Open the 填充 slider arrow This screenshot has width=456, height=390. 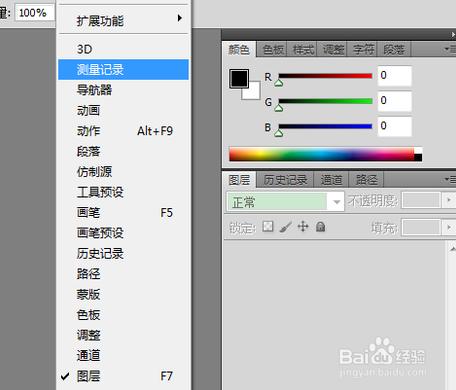click(449, 227)
